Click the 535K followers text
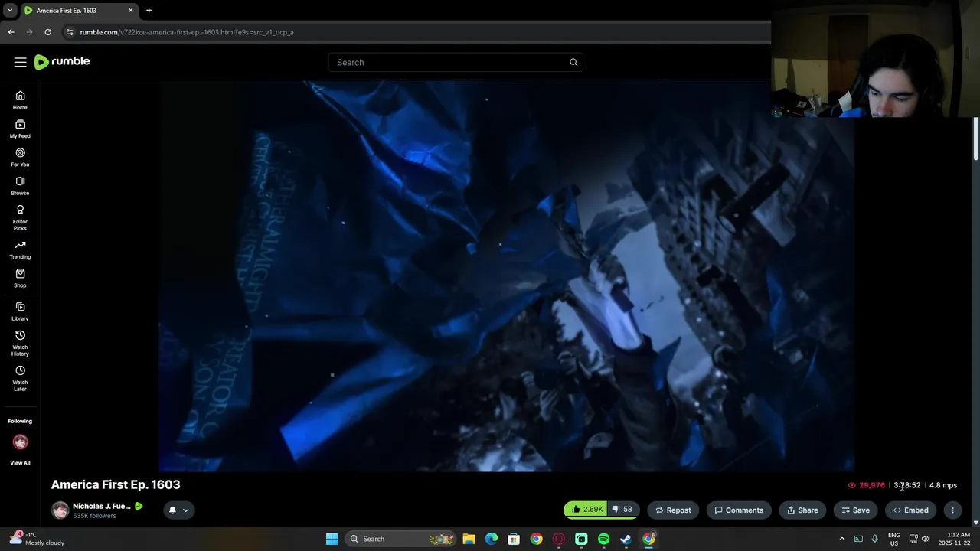This screenshot has height=551, width=980. pos(94,516)
